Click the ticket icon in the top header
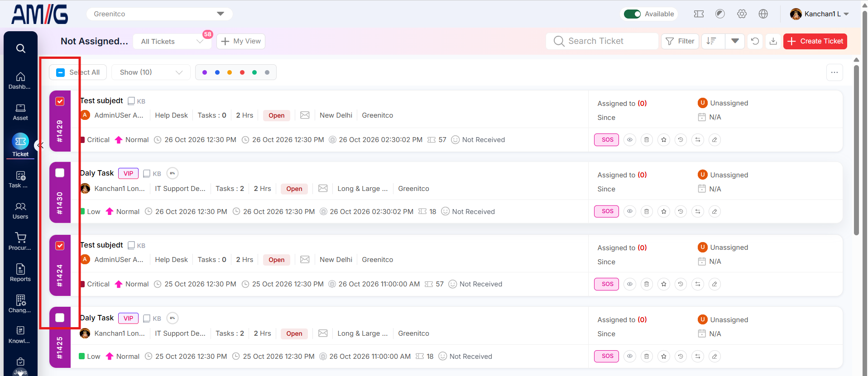 tap(699, 14)
